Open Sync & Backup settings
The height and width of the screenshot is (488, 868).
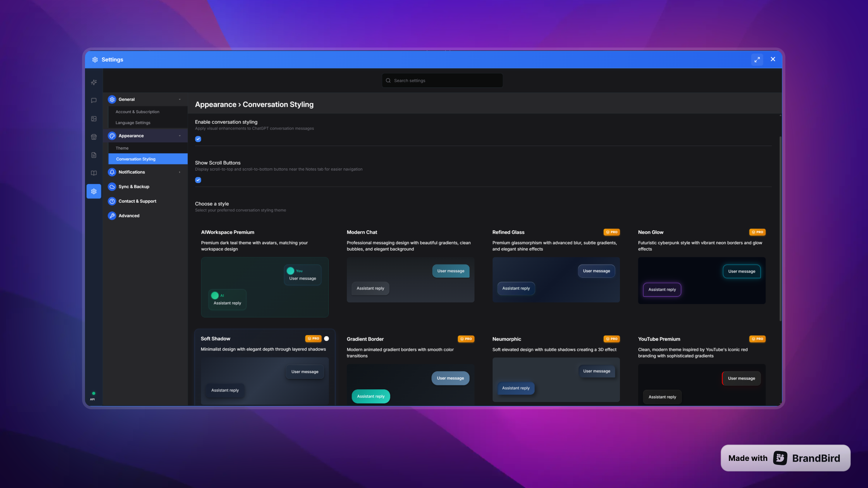click(134, 187)
